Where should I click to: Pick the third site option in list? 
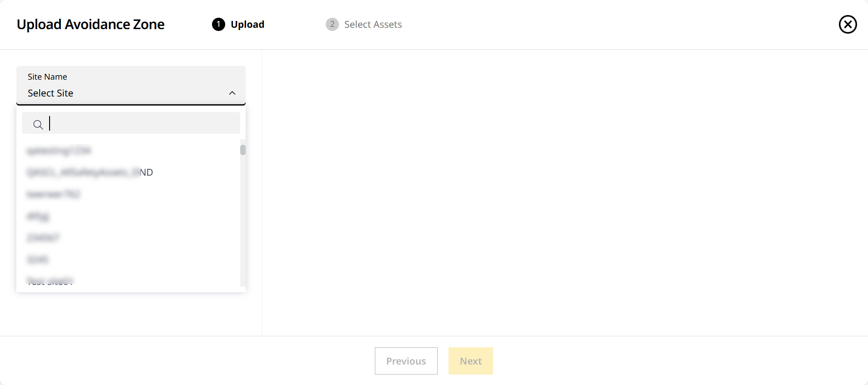click(54, 194)
